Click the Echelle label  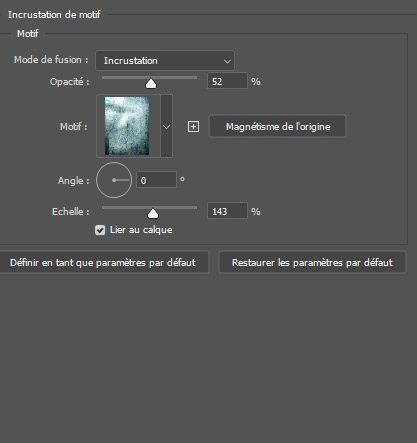click(x=71, y=212)
